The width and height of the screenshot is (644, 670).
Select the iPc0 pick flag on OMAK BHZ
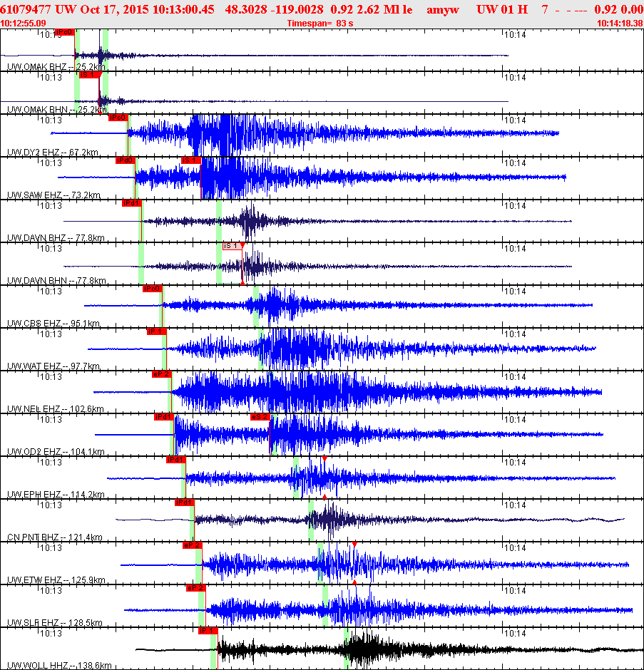(65, 32)
